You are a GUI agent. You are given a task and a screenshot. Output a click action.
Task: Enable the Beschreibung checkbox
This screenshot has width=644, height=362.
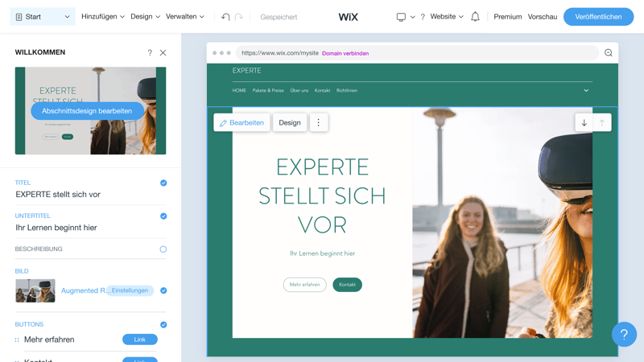(163, 249)
